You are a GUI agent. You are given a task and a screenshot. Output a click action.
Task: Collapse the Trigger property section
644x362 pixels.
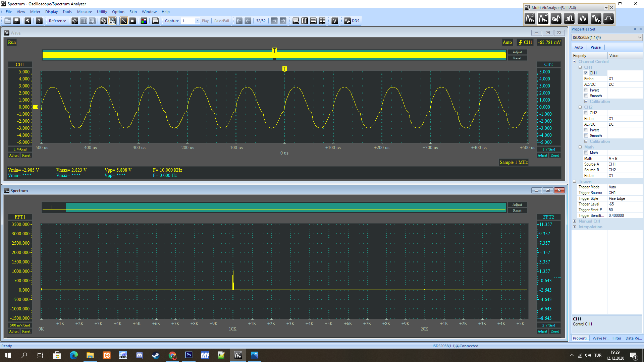click(x=574, y=181)
